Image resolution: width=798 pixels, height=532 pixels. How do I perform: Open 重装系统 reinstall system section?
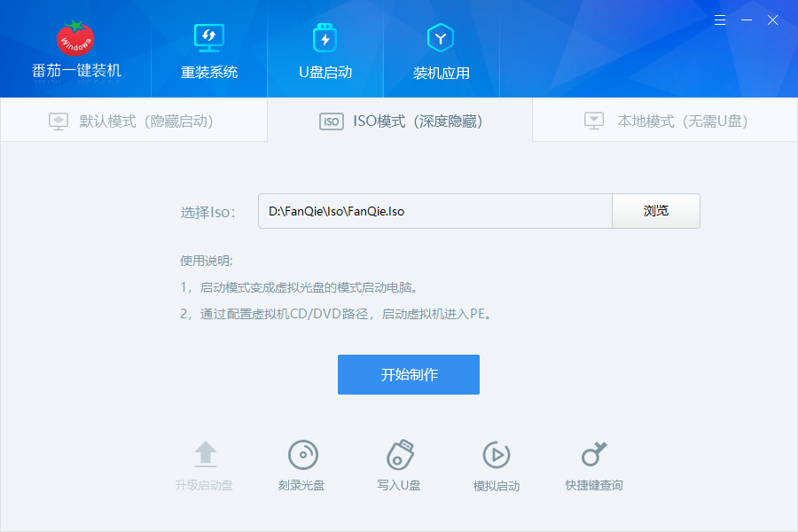(209, 51)
